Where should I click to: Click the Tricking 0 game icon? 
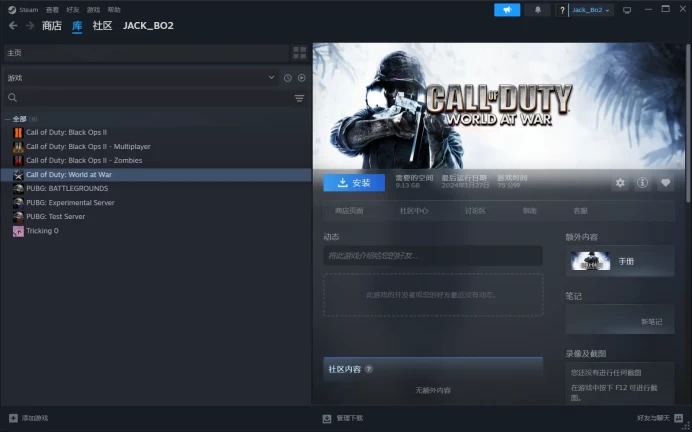(x=18, y=231)
